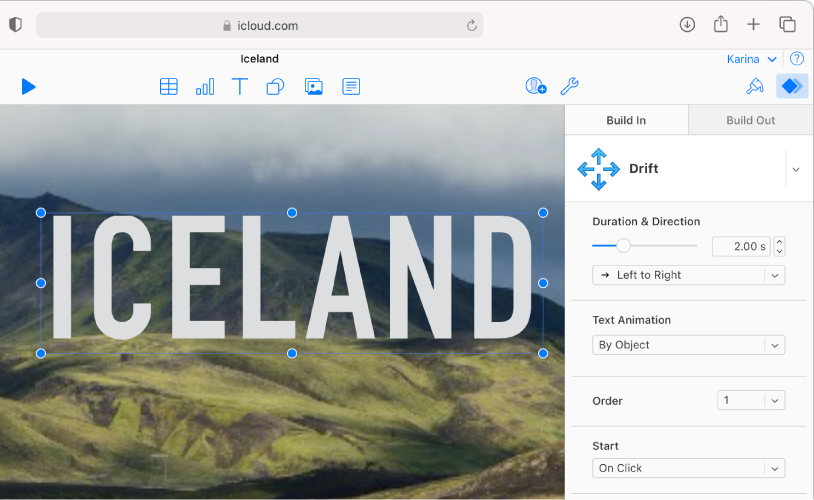
Task: Click the duration field showing 2.00 s
Action: (x=741, y=246)
